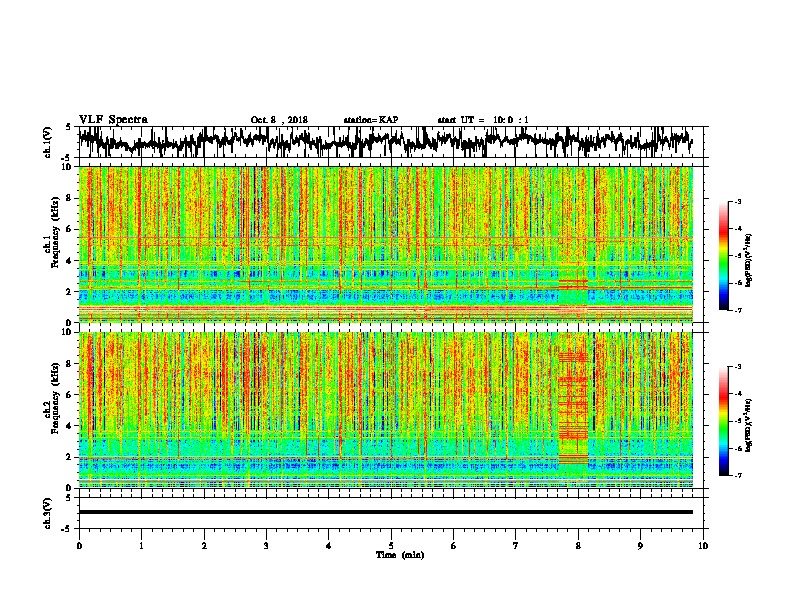The height and width of the screenshot is (612, 792).
Task: Click time axis tick label "6"
Action: [x=454, y=545]
